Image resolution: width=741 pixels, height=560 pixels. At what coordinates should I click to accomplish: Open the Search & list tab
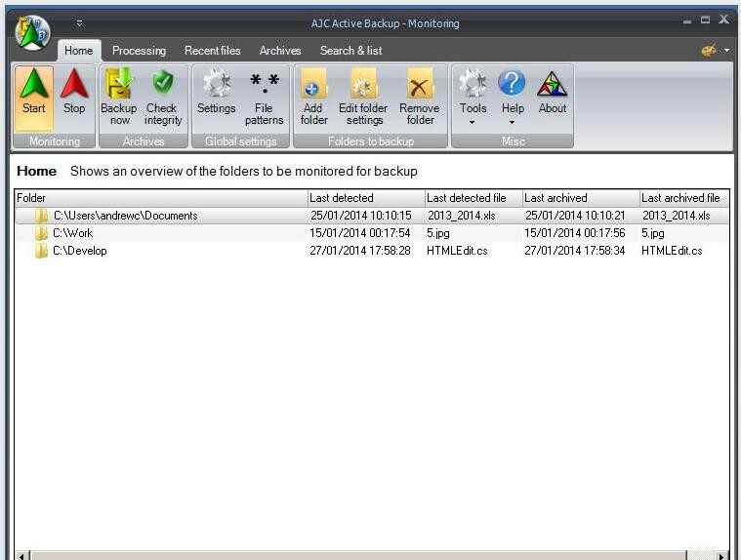click(350, 51)
